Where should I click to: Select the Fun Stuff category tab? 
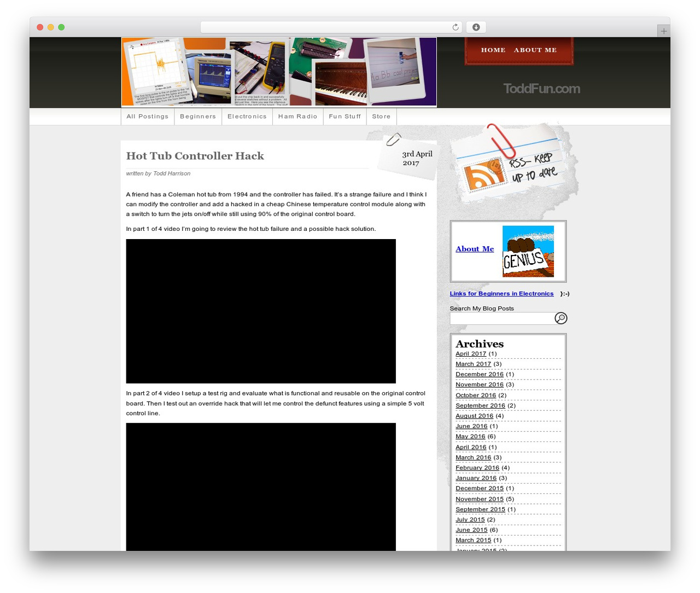345,117
